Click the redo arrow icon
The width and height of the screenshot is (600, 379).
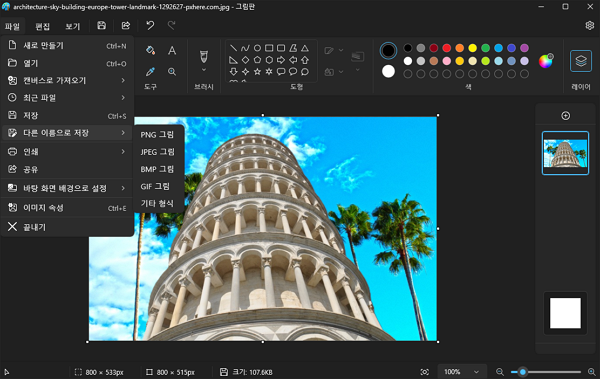click(171, 25)
